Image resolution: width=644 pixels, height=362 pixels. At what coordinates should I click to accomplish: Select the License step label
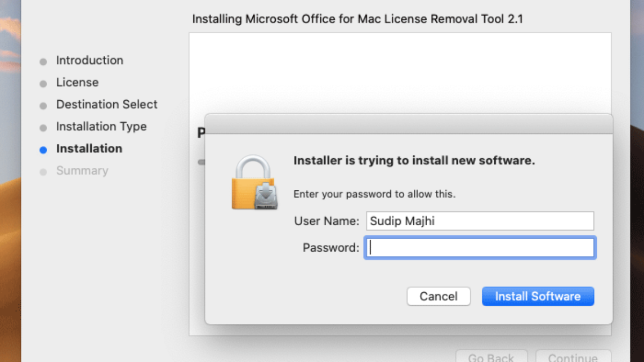[77, 83]
